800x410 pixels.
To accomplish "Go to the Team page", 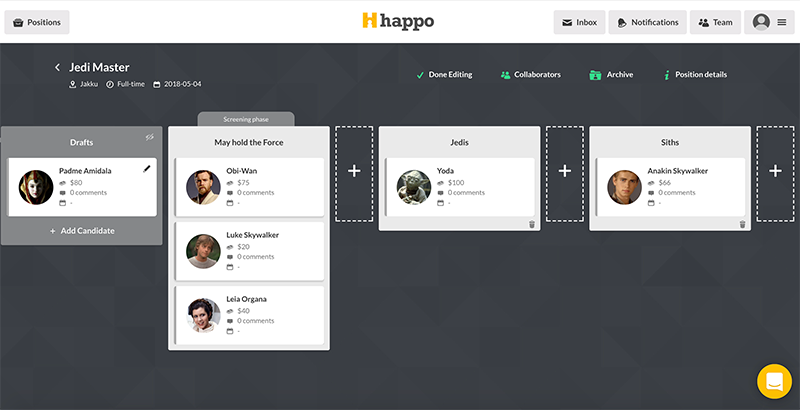I will [715, 22].
